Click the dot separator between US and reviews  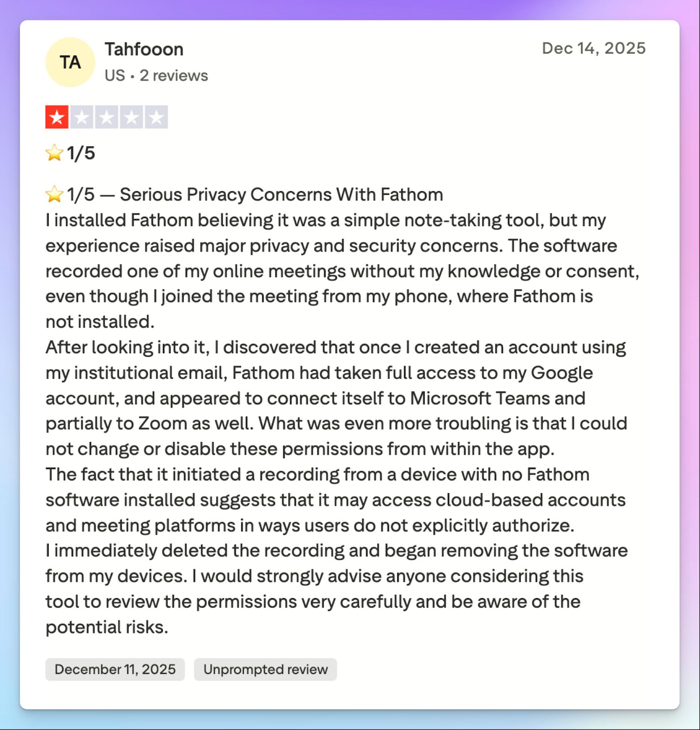point(132,75)
